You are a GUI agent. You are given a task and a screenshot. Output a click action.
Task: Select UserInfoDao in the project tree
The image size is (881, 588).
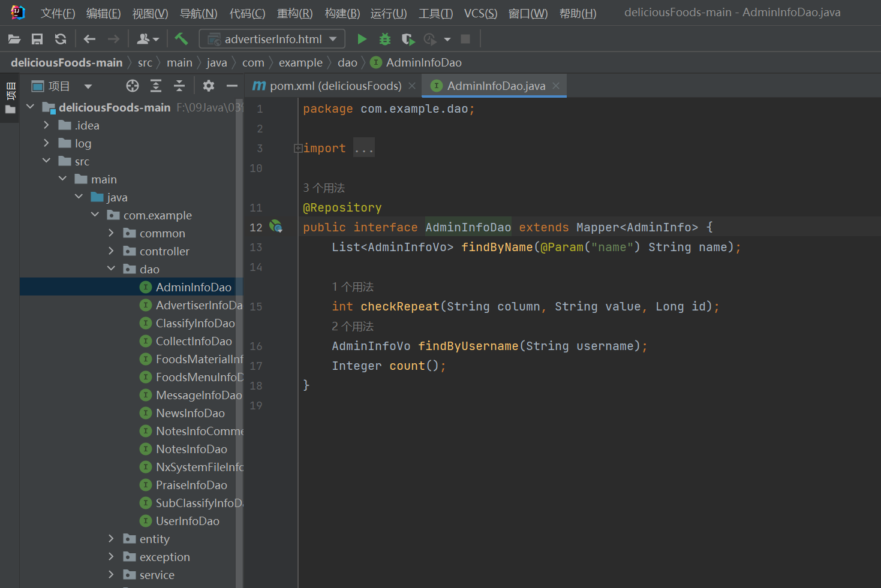coord(187,521)
